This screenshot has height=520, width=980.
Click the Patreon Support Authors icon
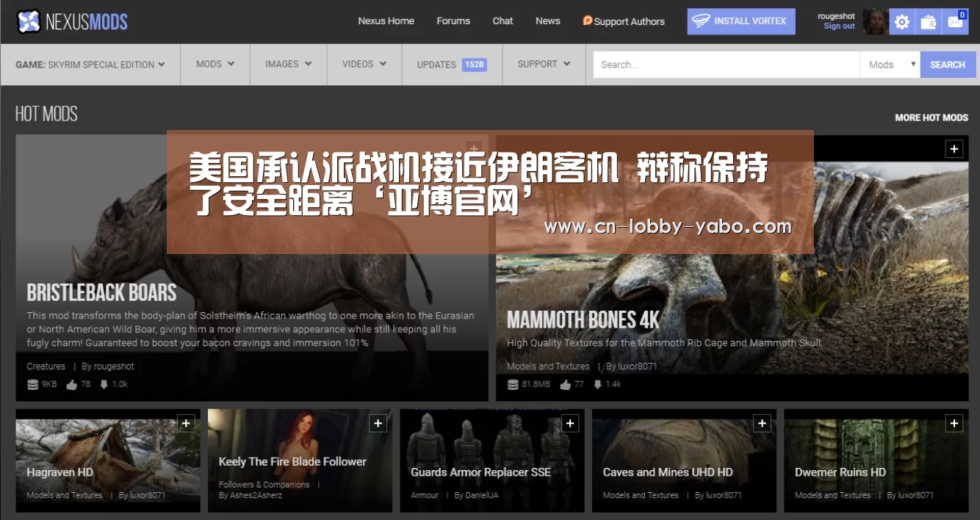click(x=587, y=21)
